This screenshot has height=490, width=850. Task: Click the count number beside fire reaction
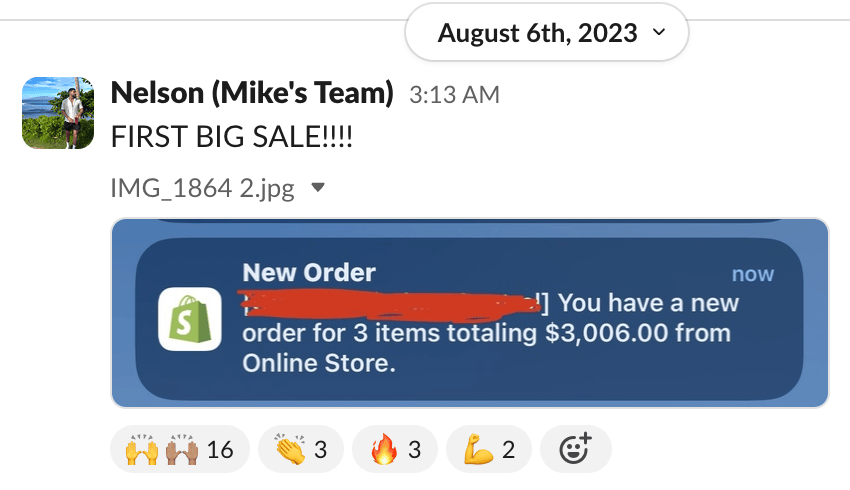click(x=413, y=450)
